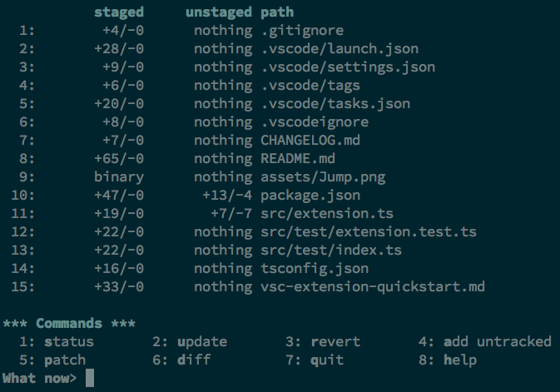Screen dimensions: 560x392
Task: Focus the What now prompt cursor
Action: pos(90,378)
